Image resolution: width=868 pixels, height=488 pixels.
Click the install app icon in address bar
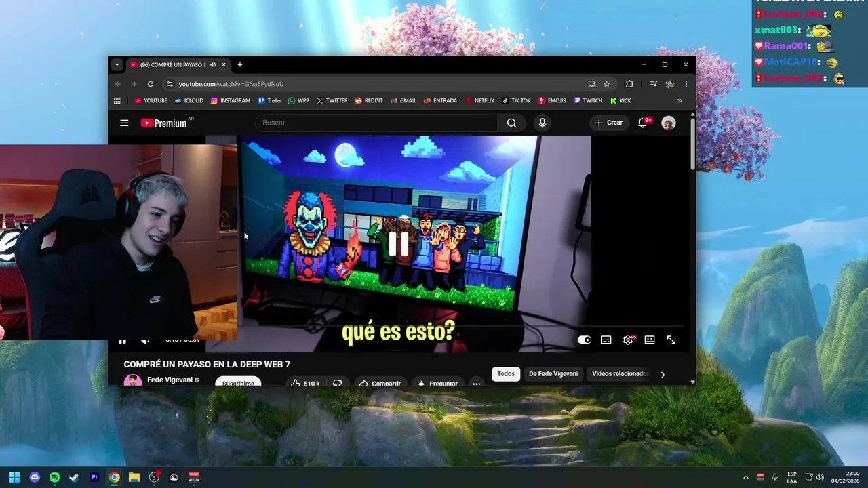pos(592,84)
